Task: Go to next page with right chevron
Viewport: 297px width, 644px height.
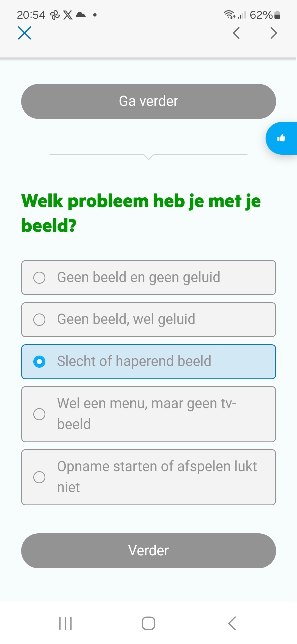Action: (x=273, y=33)
